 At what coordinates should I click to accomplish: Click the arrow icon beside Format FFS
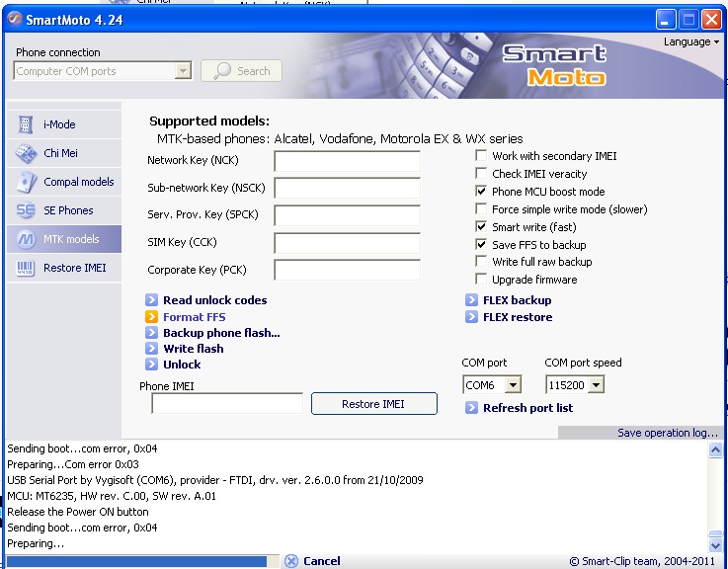click(151, 317)
